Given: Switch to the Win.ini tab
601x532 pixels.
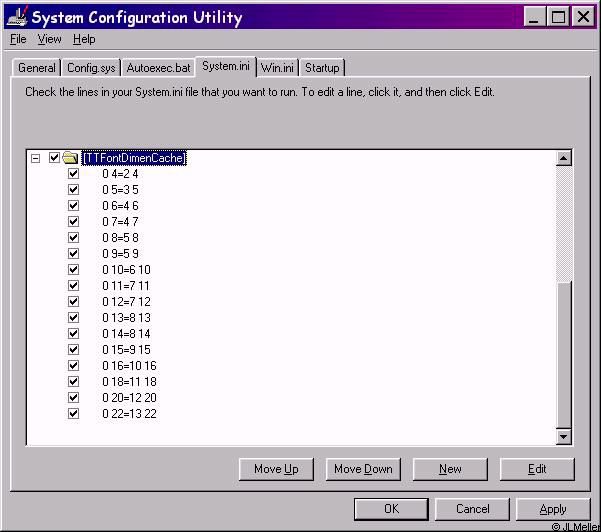Looking at the screenshot, I should pos(277,68).
